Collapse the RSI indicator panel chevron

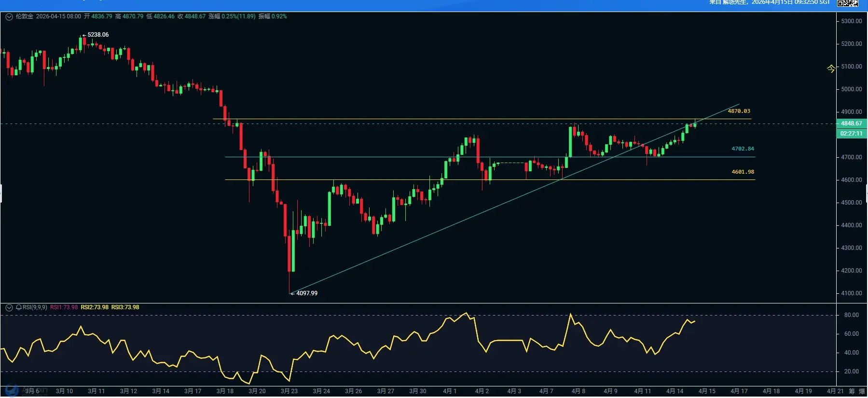9,308
